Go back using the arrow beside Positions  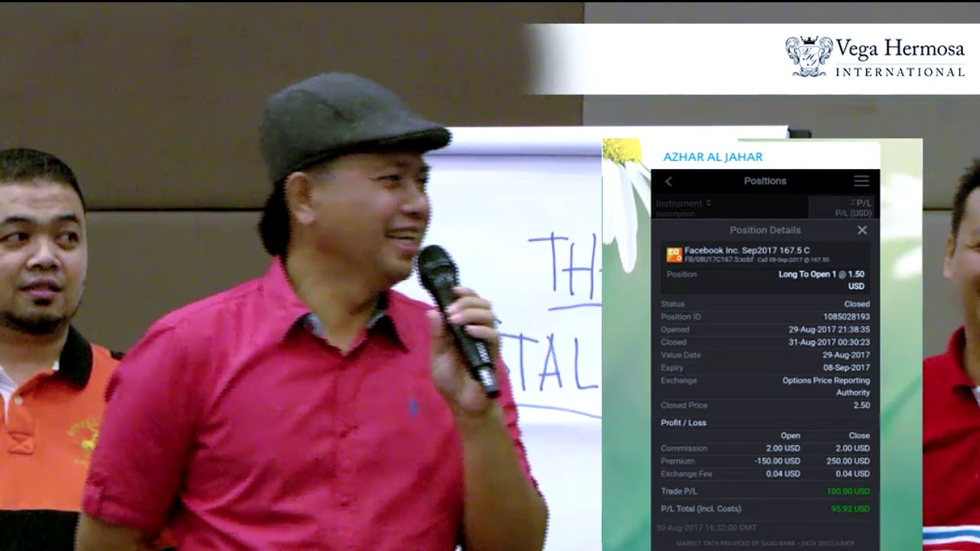click(x=668, y=181)
